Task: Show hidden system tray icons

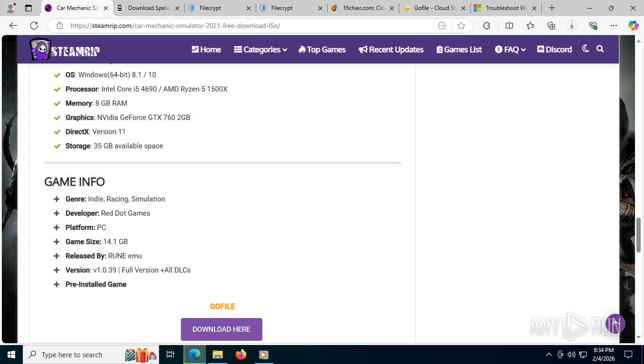Action: click(x=549, y=355)
